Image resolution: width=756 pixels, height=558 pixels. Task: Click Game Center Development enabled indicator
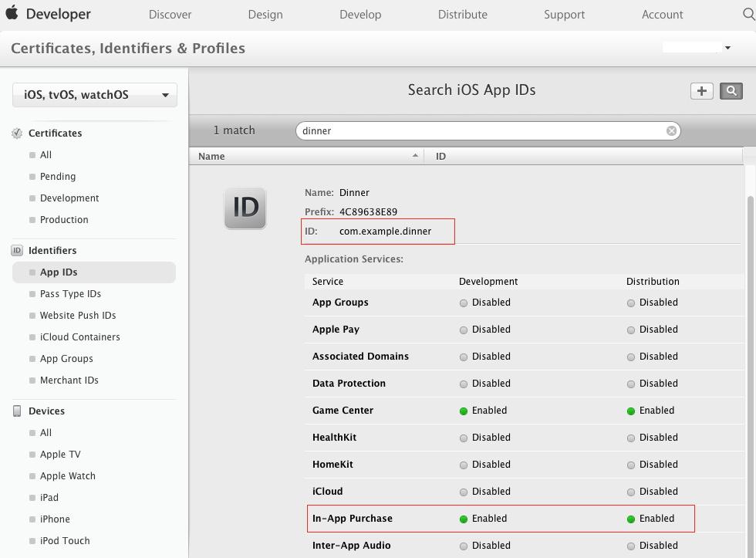point(464,411)
